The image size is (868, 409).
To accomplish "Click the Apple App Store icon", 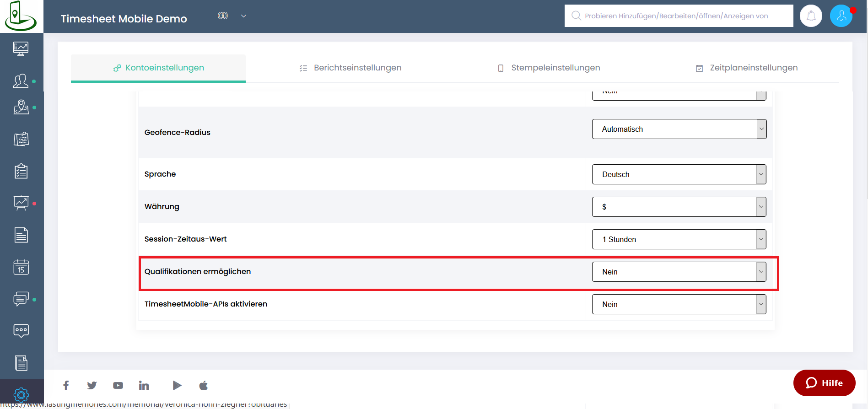I will pyautogui.click(x=204, y=386).
